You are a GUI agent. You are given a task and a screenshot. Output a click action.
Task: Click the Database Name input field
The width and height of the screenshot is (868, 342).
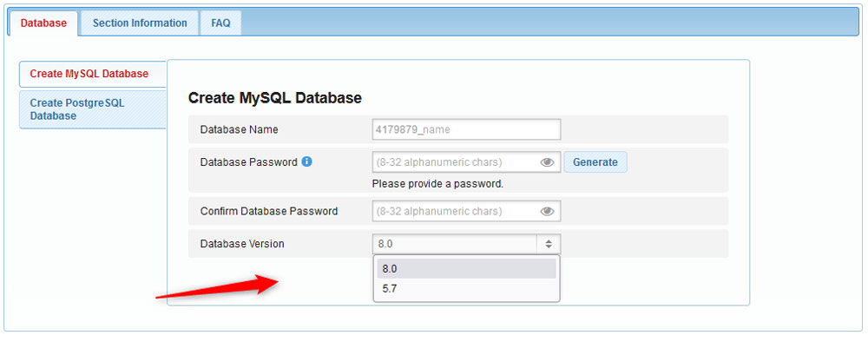click(x=467, y=129)
